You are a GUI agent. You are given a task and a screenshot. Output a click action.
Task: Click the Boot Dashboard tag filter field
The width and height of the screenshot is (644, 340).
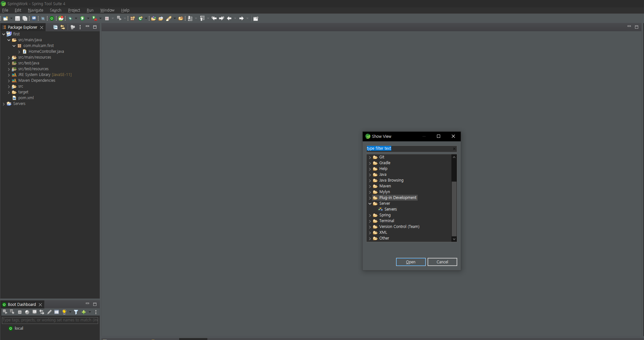(50, 320)
